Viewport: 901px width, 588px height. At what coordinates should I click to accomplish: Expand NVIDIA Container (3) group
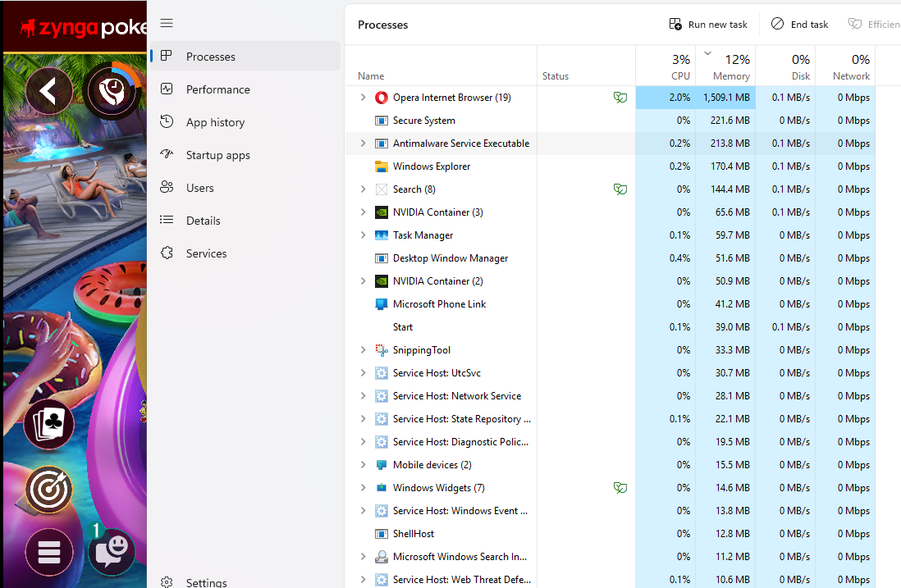pyautogui.click(x=363, y=212)
